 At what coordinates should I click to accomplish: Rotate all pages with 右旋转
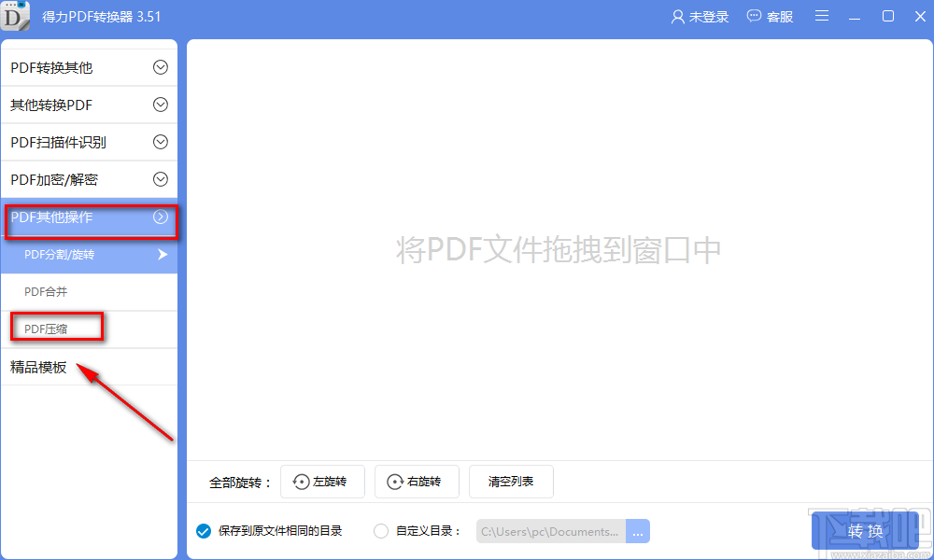tap(417, 482)
